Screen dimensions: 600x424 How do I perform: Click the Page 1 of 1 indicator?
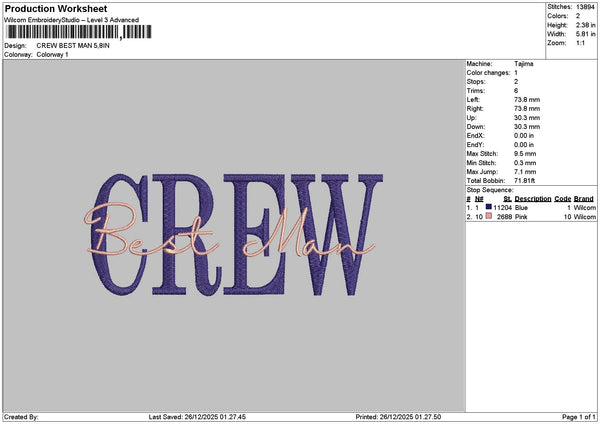(x=579, y=417)
